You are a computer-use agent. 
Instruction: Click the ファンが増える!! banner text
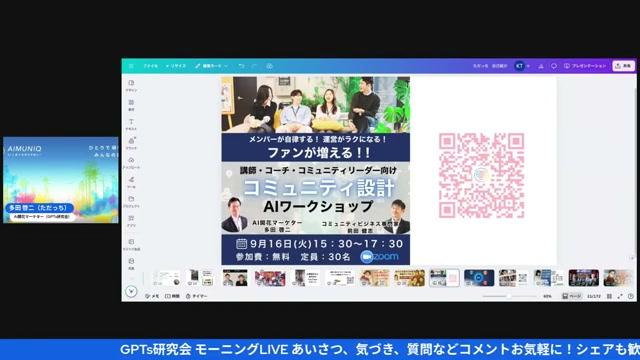coord(319,153)
